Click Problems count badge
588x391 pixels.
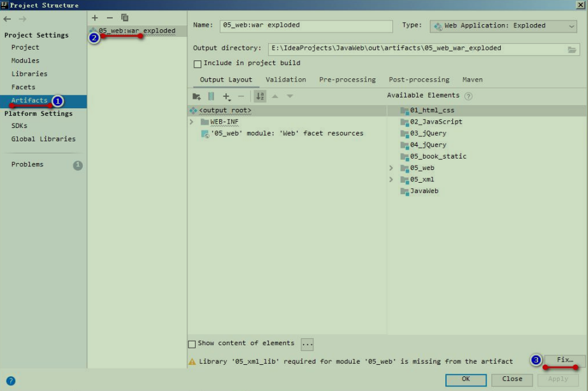click(78, 166)
